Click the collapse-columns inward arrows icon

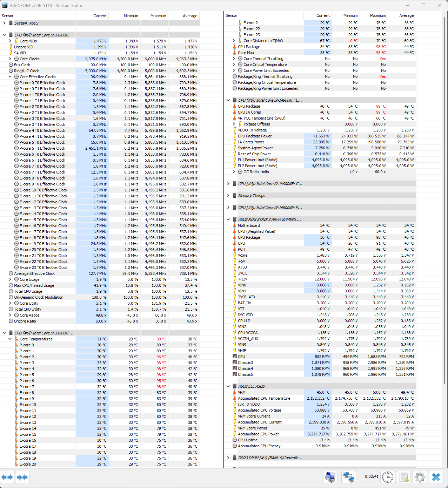coord(22,477)
